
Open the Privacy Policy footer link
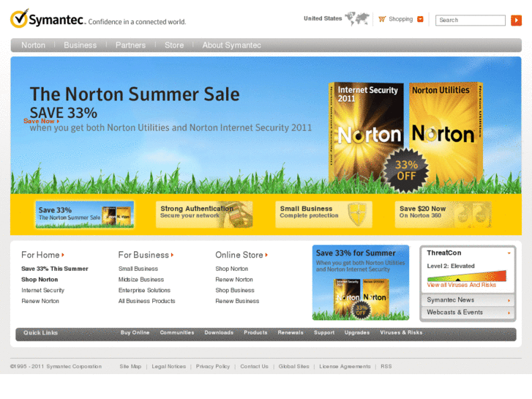coord(213,366)
